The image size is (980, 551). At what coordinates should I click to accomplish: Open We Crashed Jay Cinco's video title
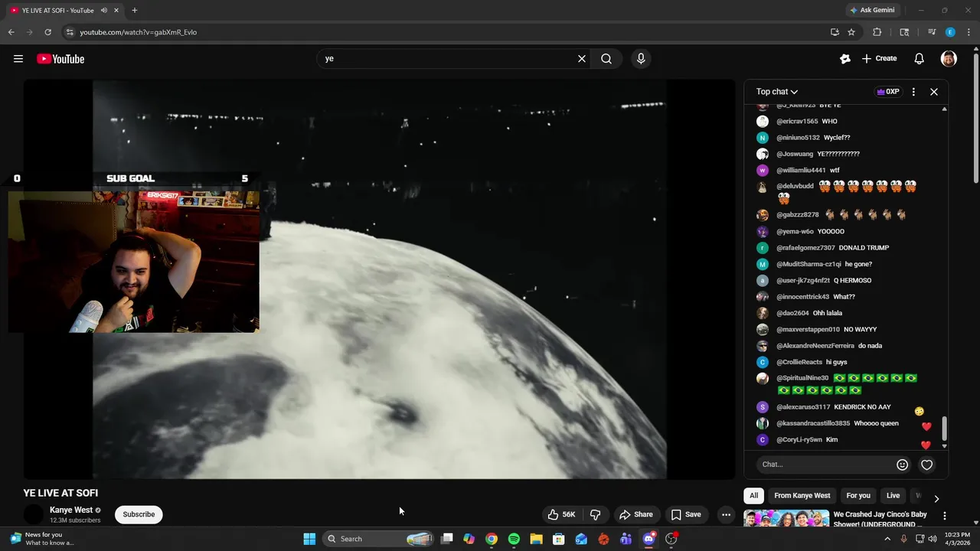click(x=880, y=520)
